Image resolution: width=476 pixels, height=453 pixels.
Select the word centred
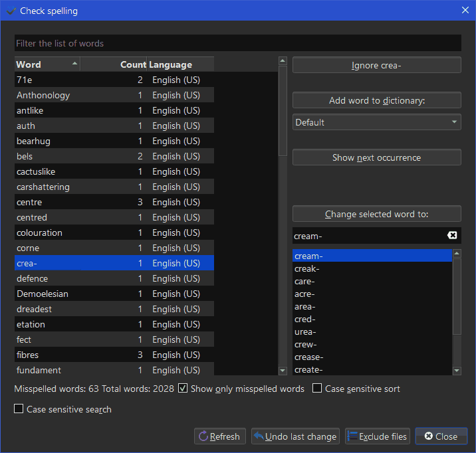(x=114, y=217)
